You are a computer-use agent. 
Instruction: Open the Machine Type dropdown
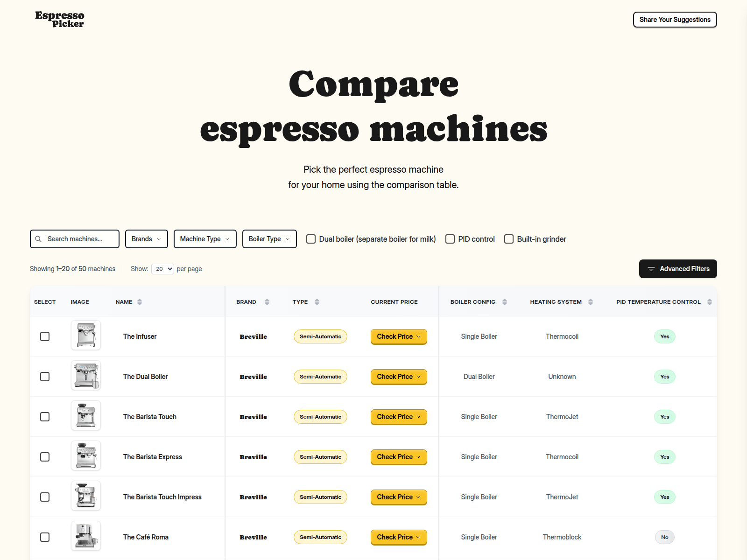tap(205, 239)
